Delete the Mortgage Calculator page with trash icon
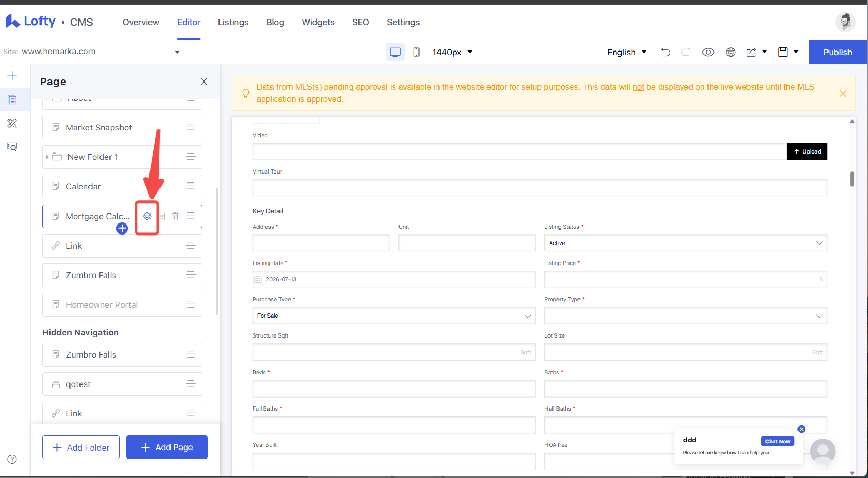This screenshot has height=478, width=868. pyautogui.click(x=175, y=216)
